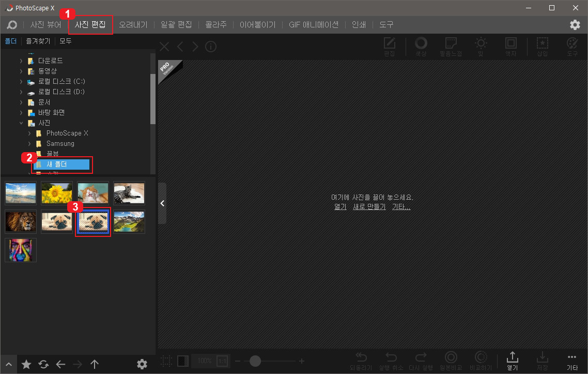The image size is (588, 374).
Task: Close the current photo with the X icon
Action: coord(164,47)
